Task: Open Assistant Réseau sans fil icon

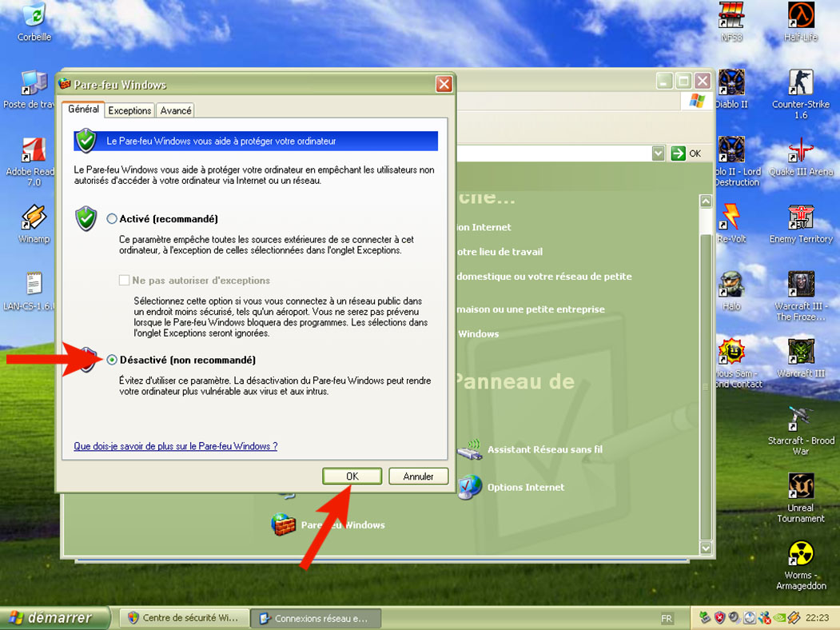Action: (470, 450)
